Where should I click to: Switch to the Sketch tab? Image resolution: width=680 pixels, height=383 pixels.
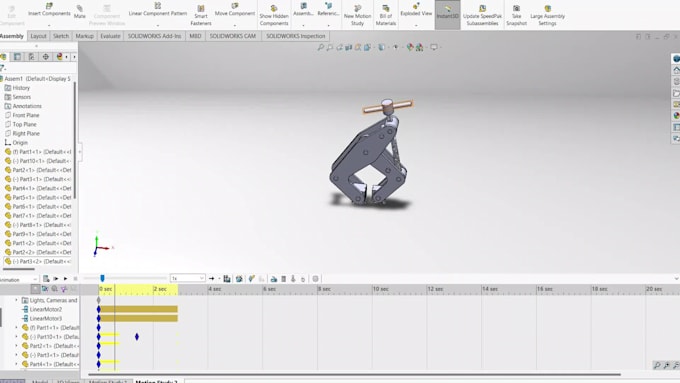click(x=61, y=36)
